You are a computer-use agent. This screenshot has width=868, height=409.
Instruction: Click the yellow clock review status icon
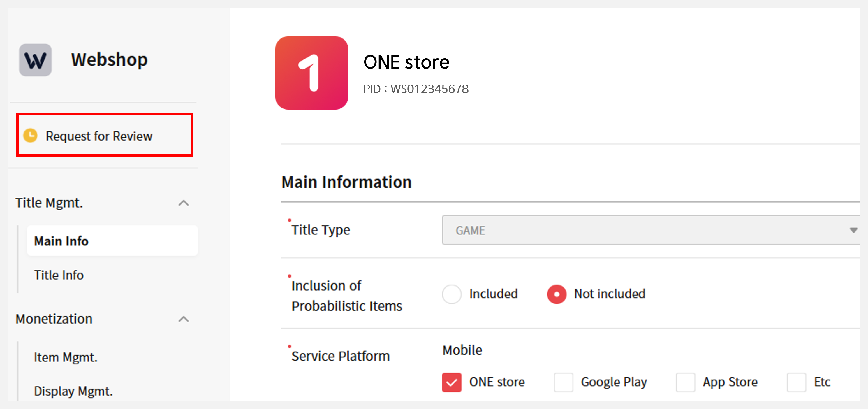pyautogui.click(x=30, y=136)
